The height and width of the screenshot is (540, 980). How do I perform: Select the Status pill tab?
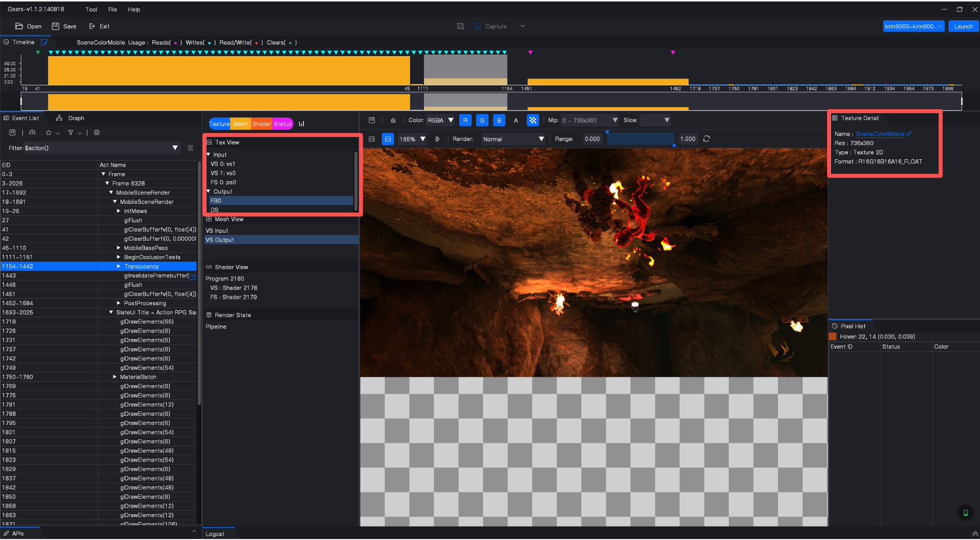282,124
